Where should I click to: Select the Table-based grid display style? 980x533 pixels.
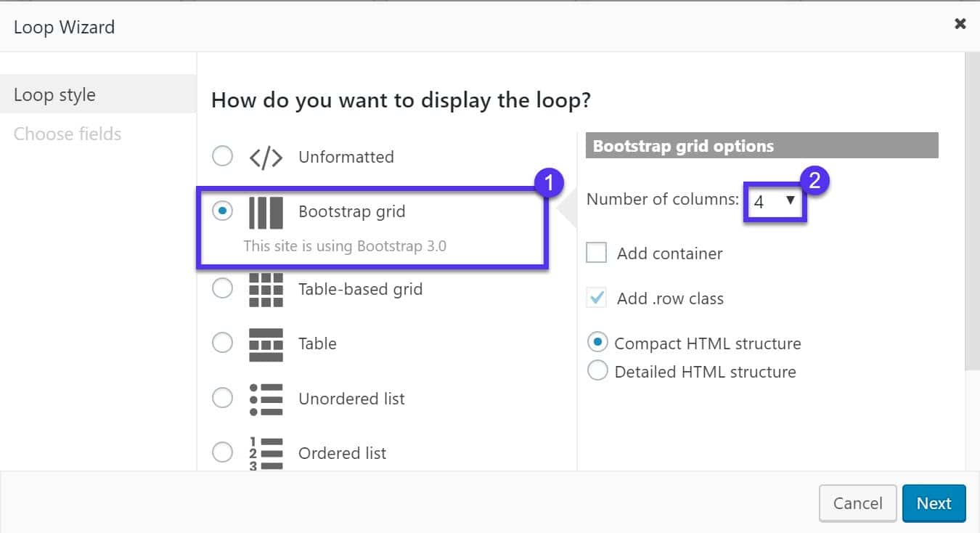[x=222, y=288]
